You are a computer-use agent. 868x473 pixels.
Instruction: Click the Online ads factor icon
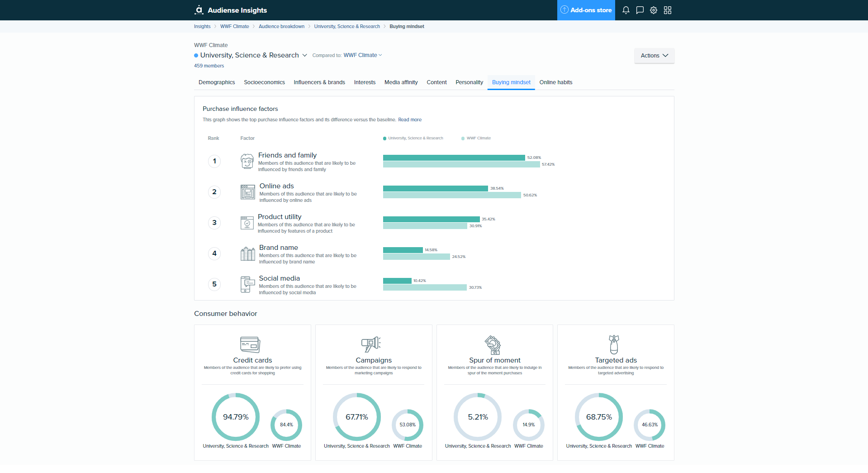point(247,192)
